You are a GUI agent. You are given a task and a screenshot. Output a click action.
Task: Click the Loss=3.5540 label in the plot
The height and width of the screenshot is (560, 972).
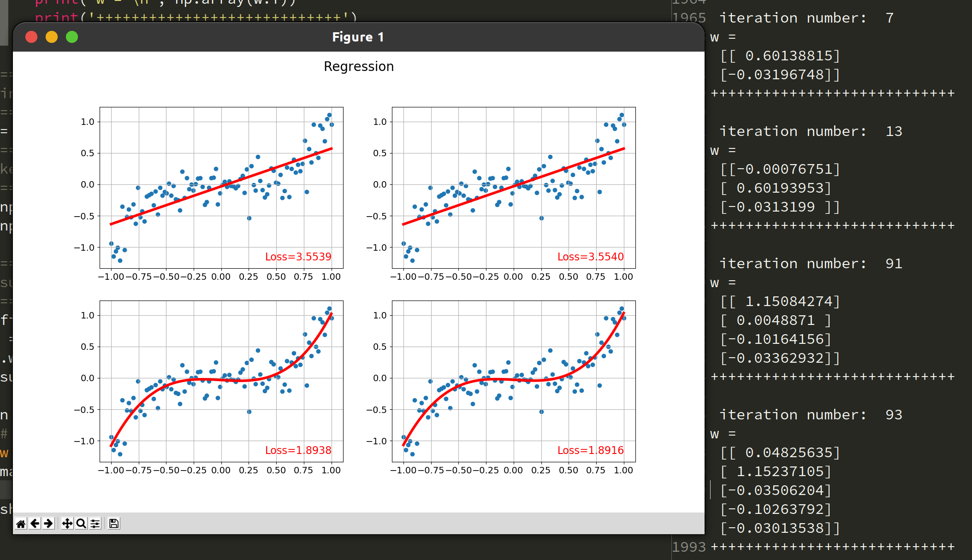tap(590, 257)
